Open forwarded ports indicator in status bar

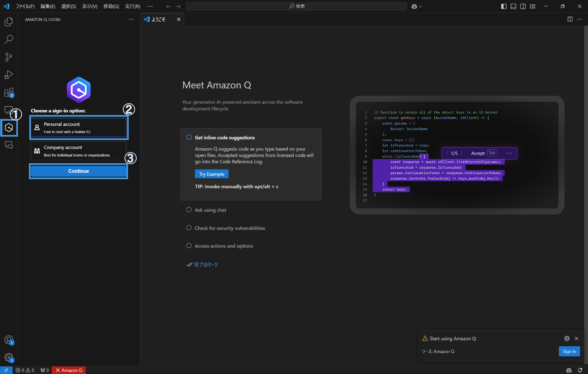pos(45,370)
